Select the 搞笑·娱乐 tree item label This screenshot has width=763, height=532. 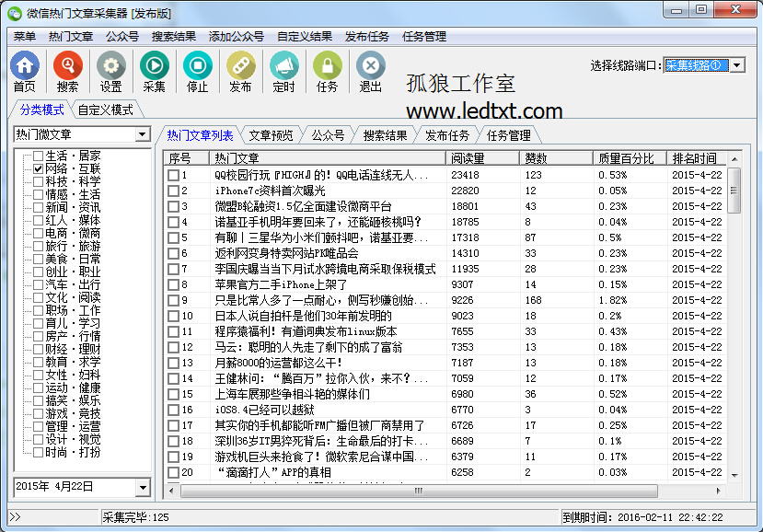click(x=73, y=400)
